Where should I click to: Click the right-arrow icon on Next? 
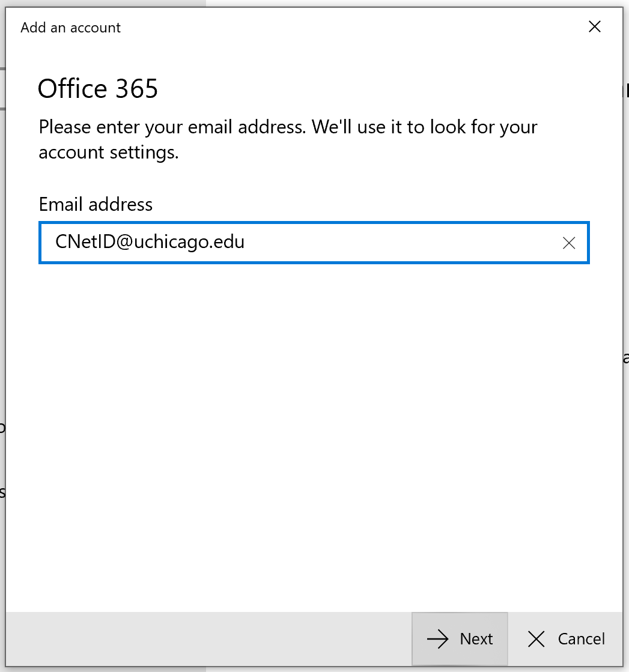(x=438, y=640)
